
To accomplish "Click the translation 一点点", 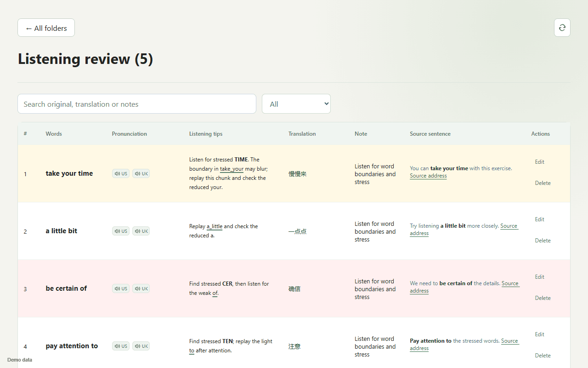I will 297,231.
